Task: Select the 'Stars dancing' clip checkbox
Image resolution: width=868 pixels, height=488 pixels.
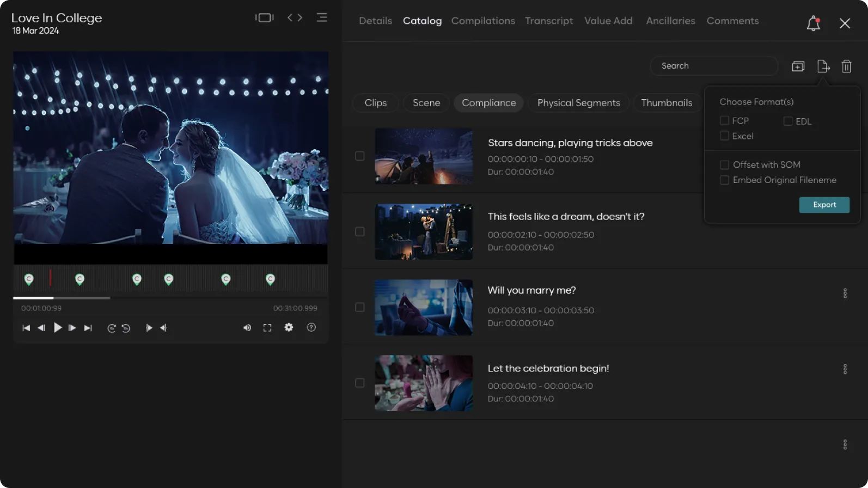Action: (360, 156)
